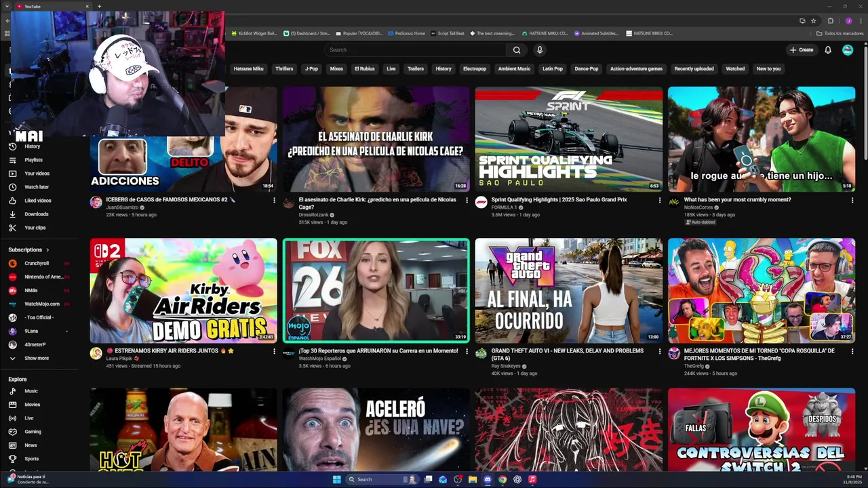Open options menu for Charlie Kirk video
The image size is (868, 488).
[x=467, y=201]
